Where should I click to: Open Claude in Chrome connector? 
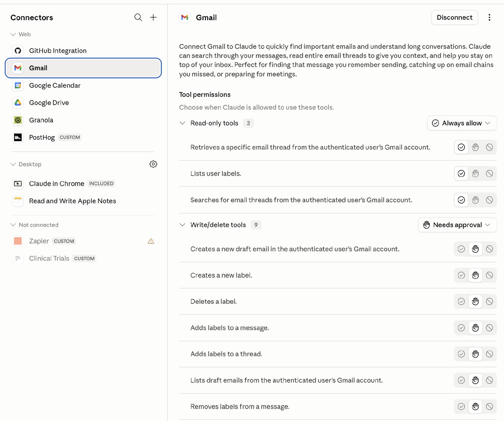click(x=83, y=184)
